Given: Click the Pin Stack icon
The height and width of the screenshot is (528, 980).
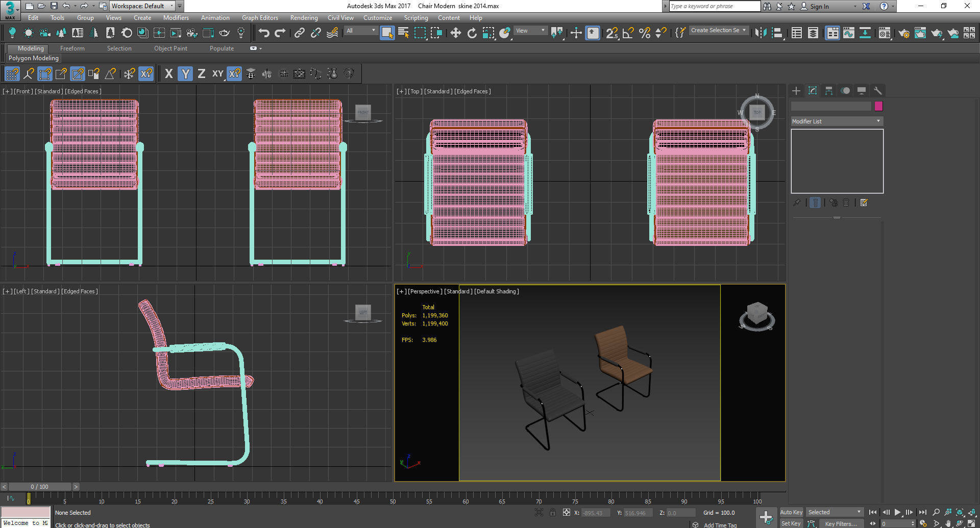Looking at the screenshot, I should click(797, 203).
